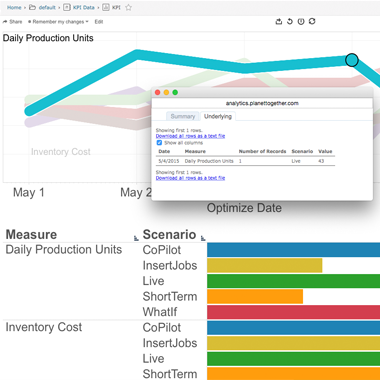Click the analytics.planettogether.com title text

[262, 103]
